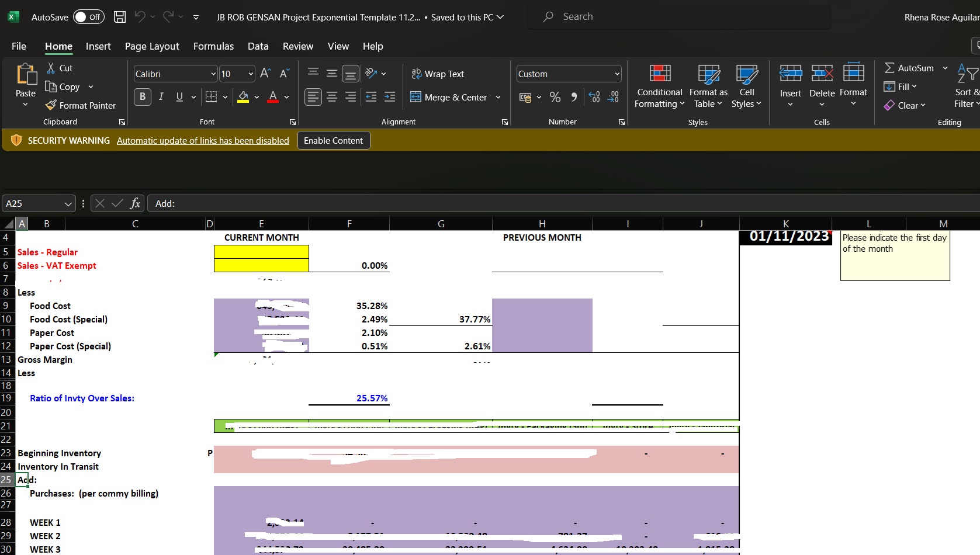
Task: Expand the Name Box dropdown
Action: point(68,203)
